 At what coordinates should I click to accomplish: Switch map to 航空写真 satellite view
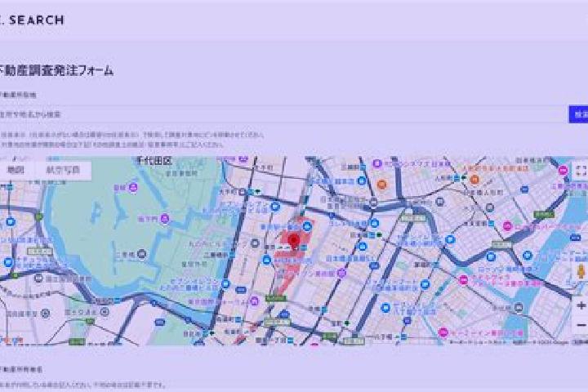pos(63,171)
